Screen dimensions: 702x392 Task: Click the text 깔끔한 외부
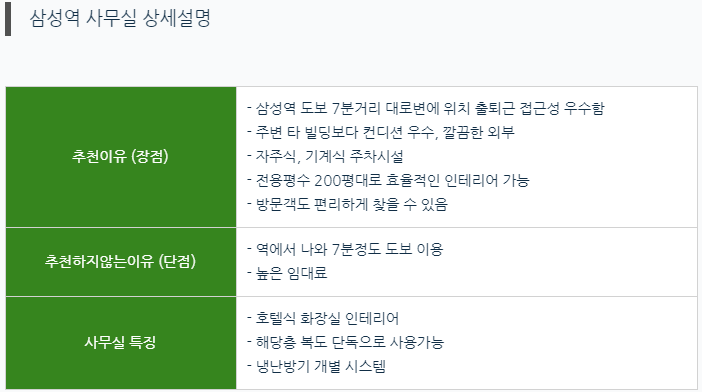pos(479,132)
